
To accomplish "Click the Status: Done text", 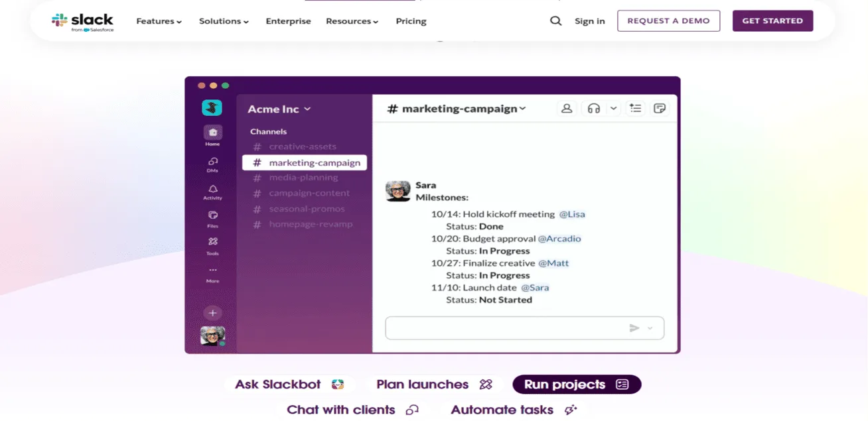I will [x=474, y=227].
